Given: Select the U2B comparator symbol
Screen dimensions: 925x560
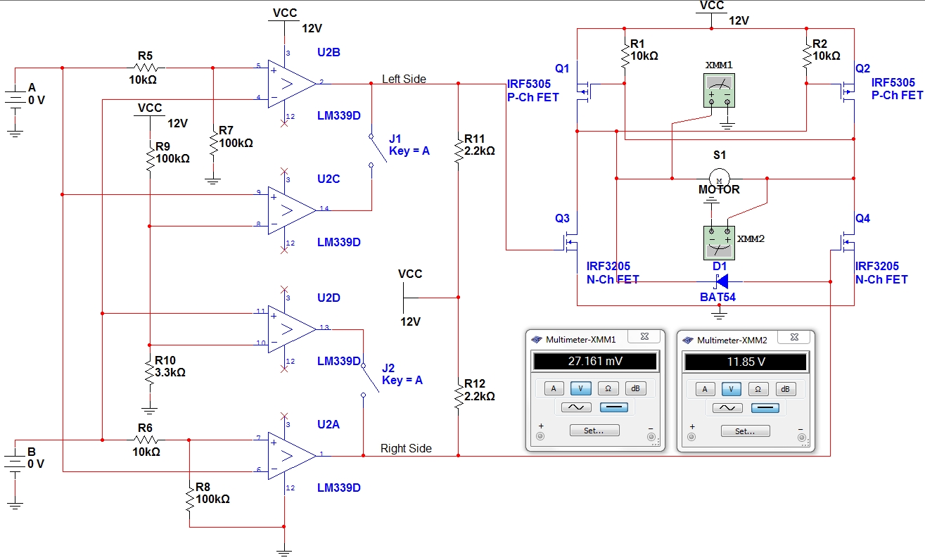Looking at the screenshot, I should coord(292,82).
